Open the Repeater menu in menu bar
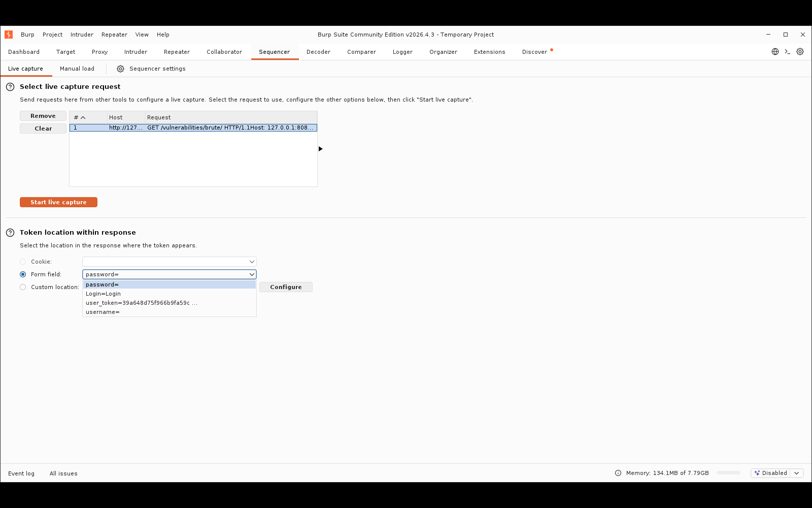Image resolution: width=812 pixels, height=508 pixels. [114, 35]
